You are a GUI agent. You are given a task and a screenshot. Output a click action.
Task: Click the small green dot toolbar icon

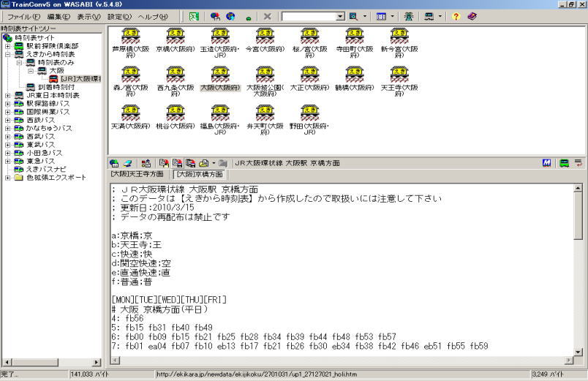tap(248, 18)
